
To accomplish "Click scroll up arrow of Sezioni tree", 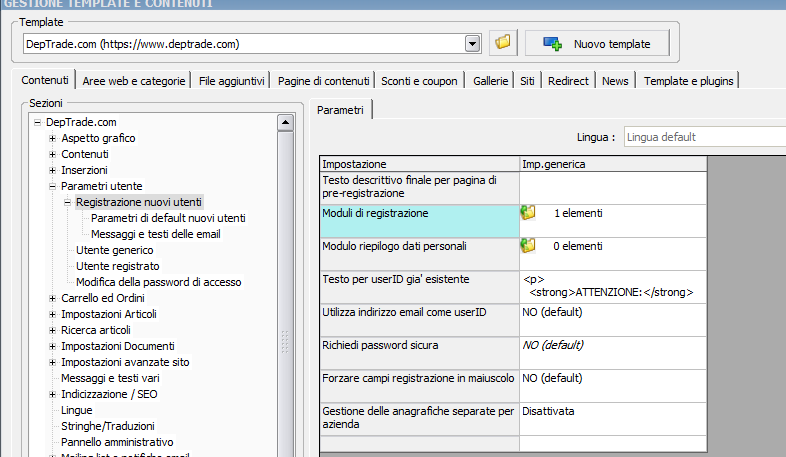I will click(285, 122).
